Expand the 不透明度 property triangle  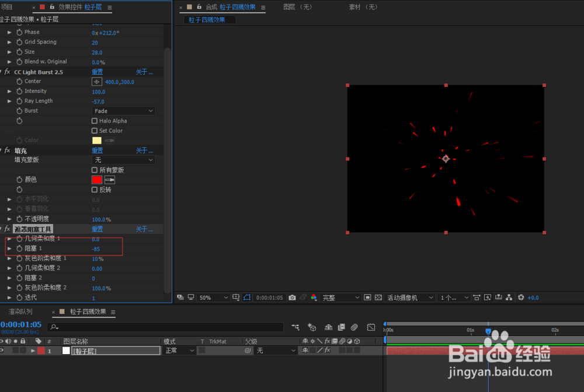pyautogui.click(x=9, y=219)
